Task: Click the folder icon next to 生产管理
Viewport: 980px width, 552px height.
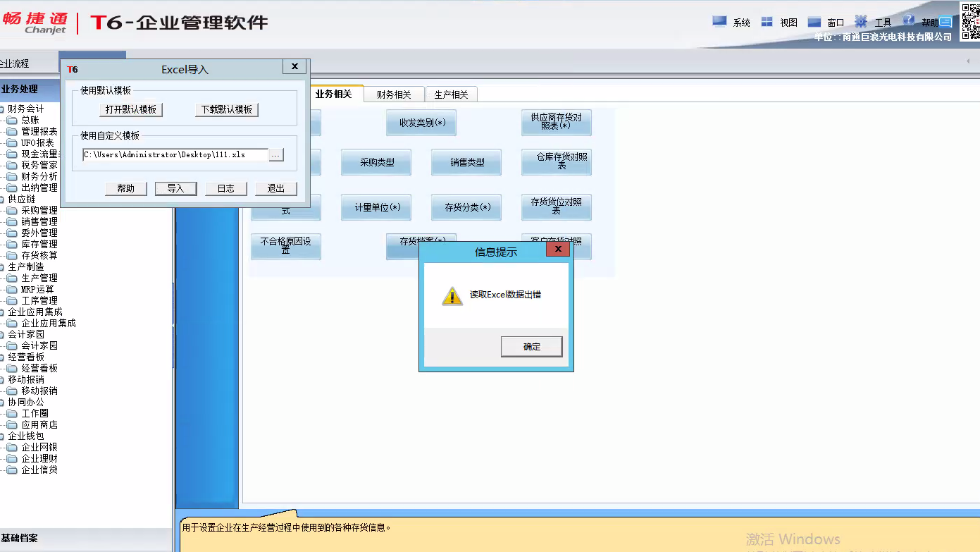Action: (x=12, y=278)
